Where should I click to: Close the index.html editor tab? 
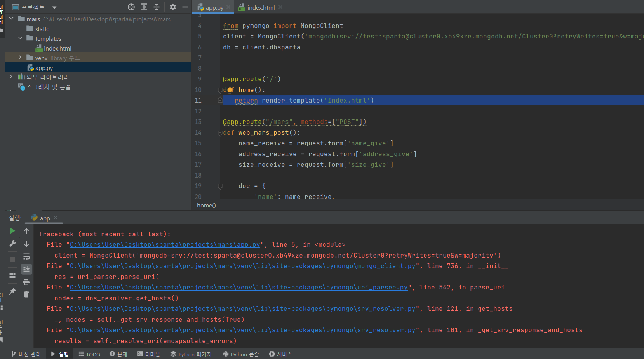coord(280,7)
